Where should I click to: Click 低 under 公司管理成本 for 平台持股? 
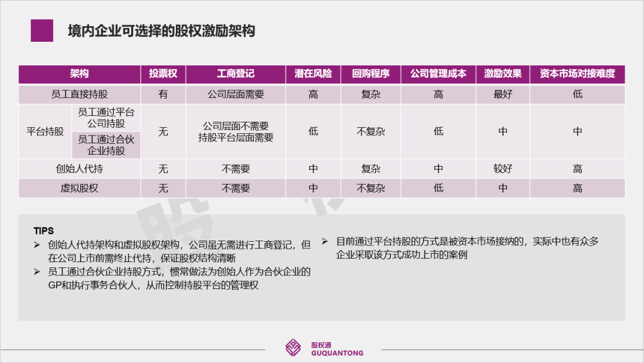coord(438,131)
